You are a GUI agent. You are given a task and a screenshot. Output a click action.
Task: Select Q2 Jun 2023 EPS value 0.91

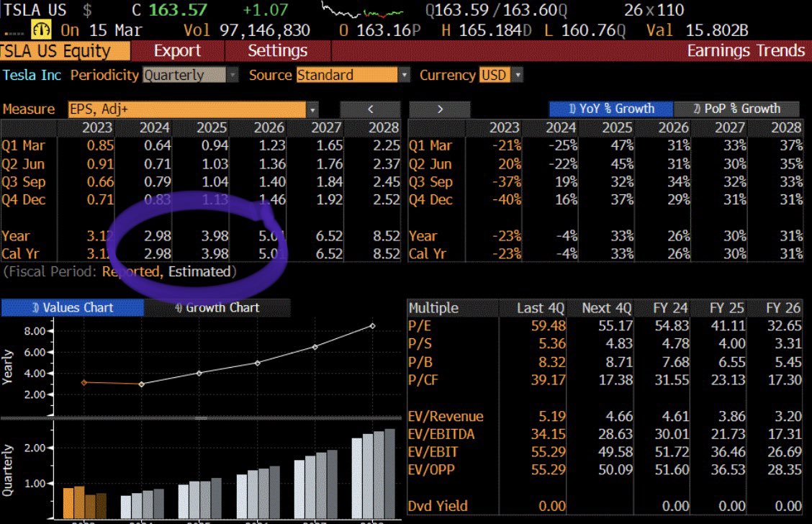[x=100, y=164]
